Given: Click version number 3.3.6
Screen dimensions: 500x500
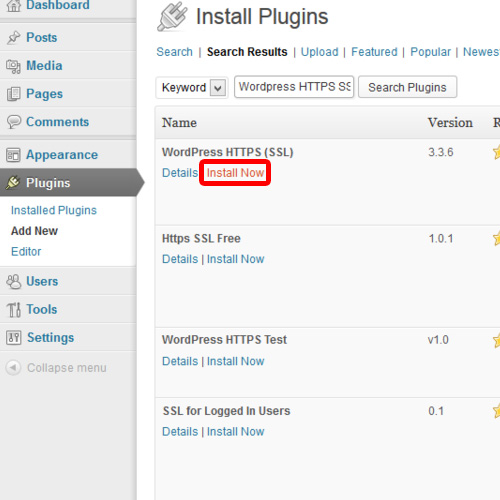Looking at the screenshot, I should (441, 152).
